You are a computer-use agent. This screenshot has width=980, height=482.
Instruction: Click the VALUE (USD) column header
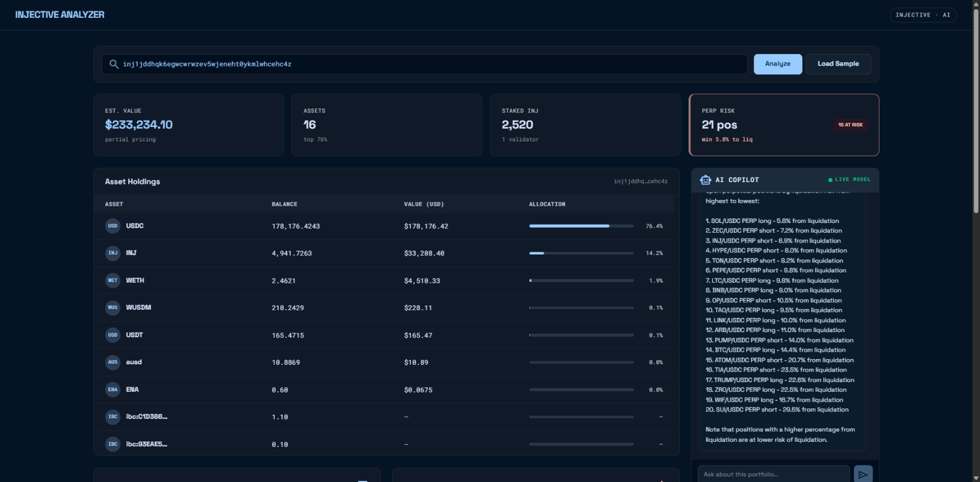[x=424, y=205]
